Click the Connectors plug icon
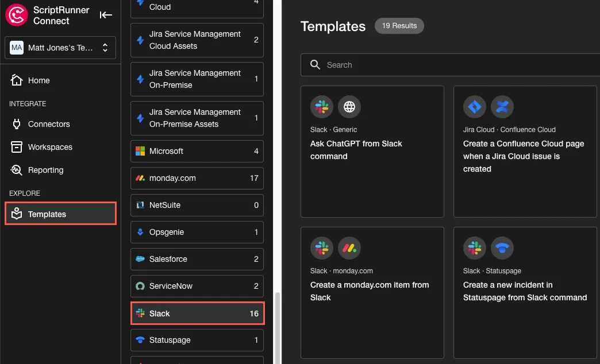This screenshot has height=364, width=600. pyautogui.click(x=17, y=124)
